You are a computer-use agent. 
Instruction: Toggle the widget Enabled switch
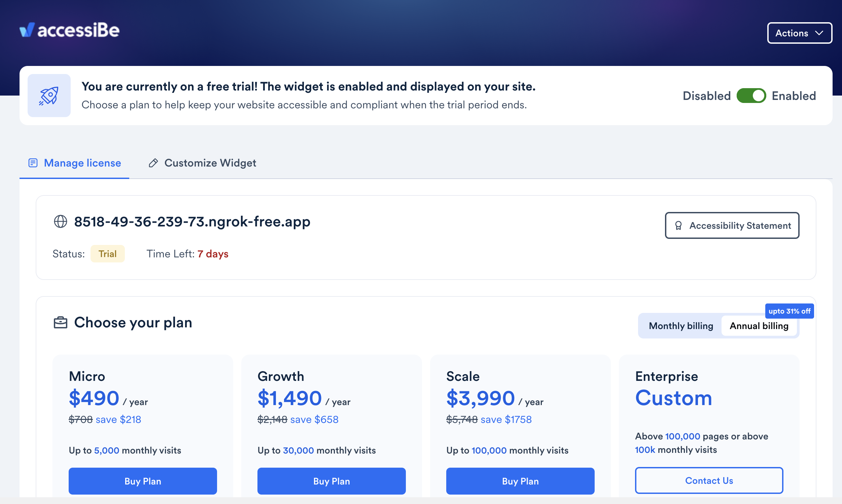(751, 96)
